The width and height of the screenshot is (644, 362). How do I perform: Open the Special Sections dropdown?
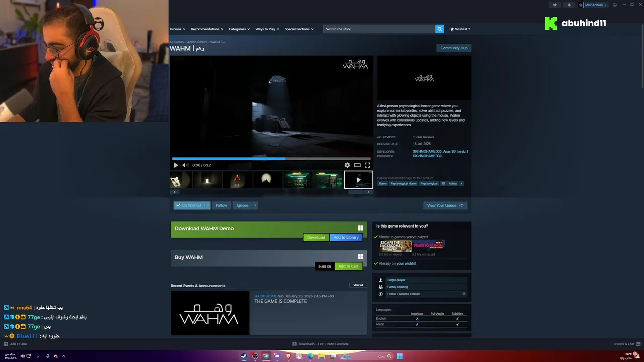tap(299, 29)
